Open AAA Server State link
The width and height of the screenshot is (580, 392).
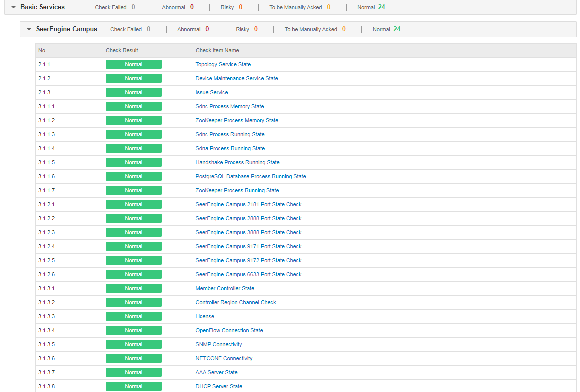[x=216, y=373]
